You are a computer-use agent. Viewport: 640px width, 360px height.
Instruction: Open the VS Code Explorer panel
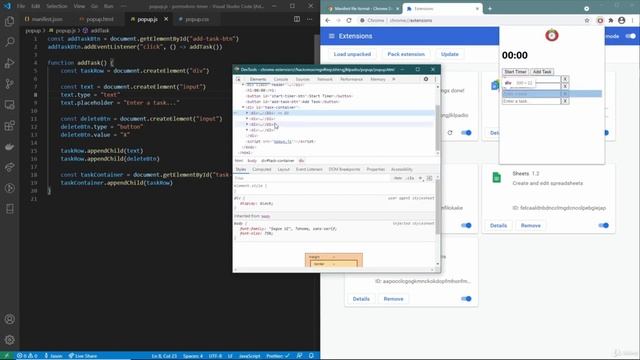click(9, 21)
